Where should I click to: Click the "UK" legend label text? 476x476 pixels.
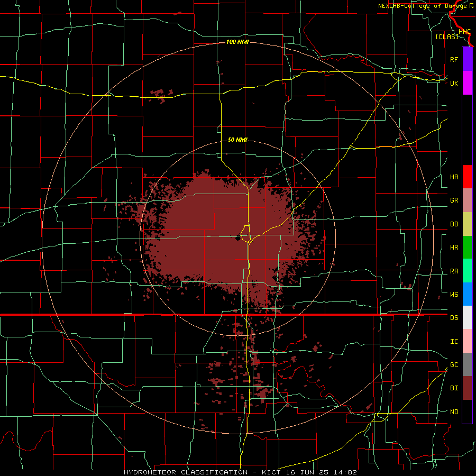point(454,83)
